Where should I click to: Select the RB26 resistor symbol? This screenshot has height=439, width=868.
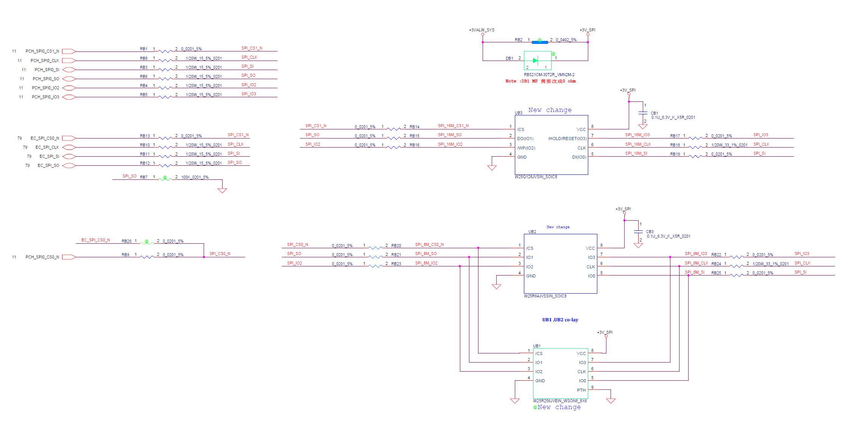(x=146, y=243)
